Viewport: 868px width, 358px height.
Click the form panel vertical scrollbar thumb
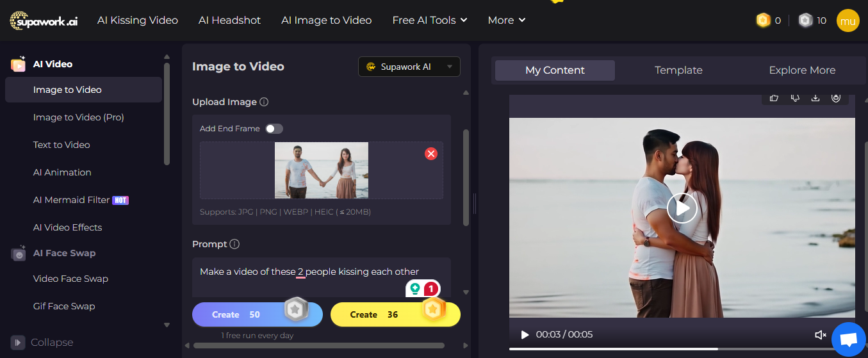pyautogui.click(x=466, y=177)
